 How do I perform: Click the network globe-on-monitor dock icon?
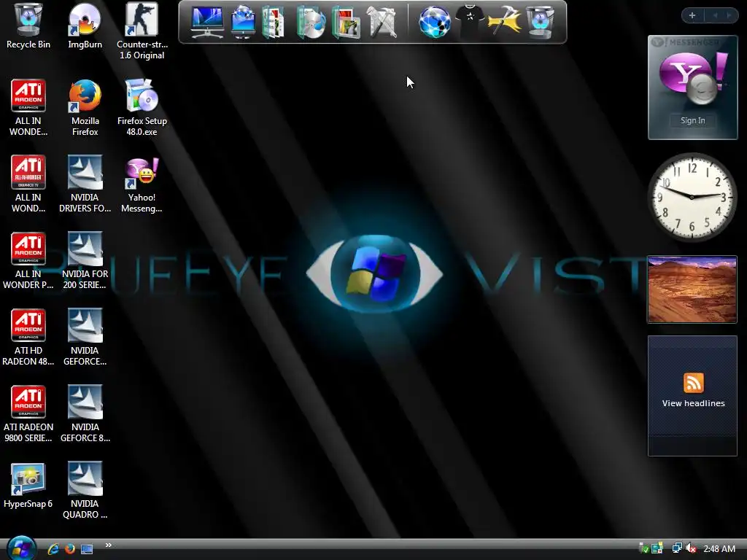(243, 22)
